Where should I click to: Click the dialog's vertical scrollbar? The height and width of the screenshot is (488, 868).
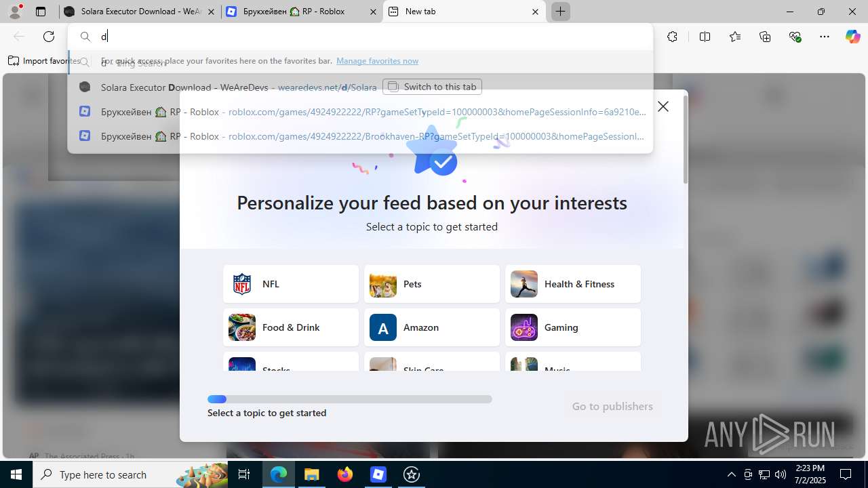coord(685,139)
